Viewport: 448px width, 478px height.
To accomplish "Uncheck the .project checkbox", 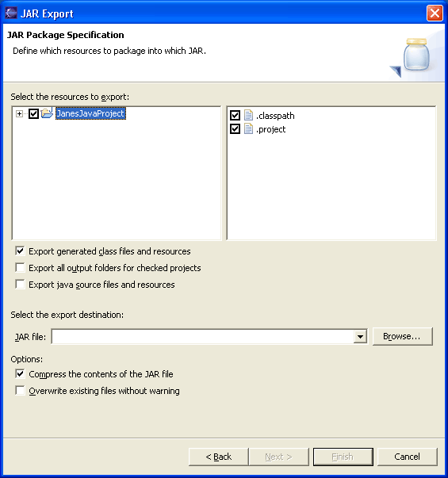I will tap(235, 129).
